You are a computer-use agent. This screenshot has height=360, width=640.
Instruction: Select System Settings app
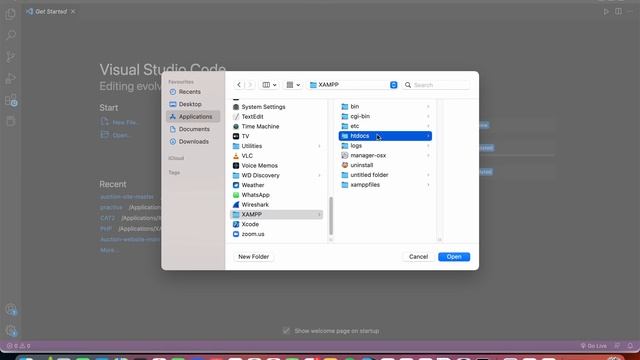click(x=277, y=107)
